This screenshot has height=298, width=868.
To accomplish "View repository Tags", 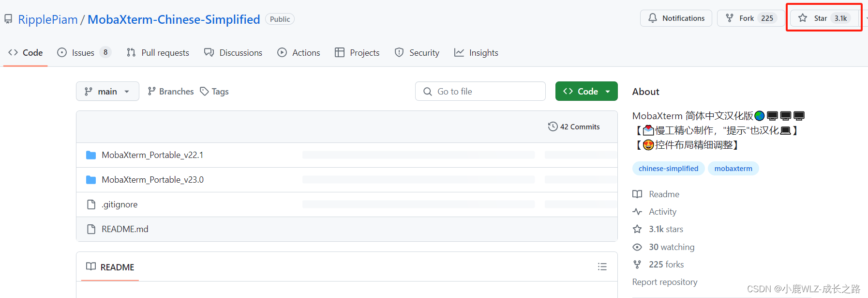I will point(214,91).
